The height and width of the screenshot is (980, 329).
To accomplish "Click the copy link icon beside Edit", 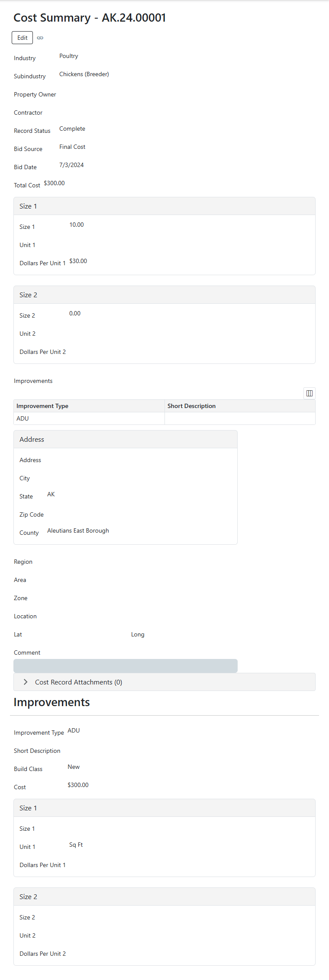I will (x=40, y=38).
